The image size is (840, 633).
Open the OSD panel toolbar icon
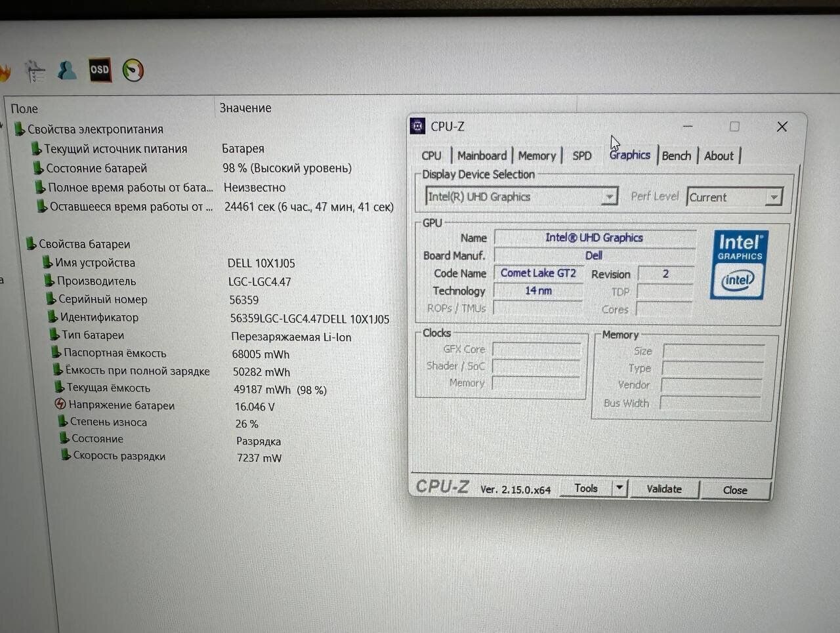point(100,70)
